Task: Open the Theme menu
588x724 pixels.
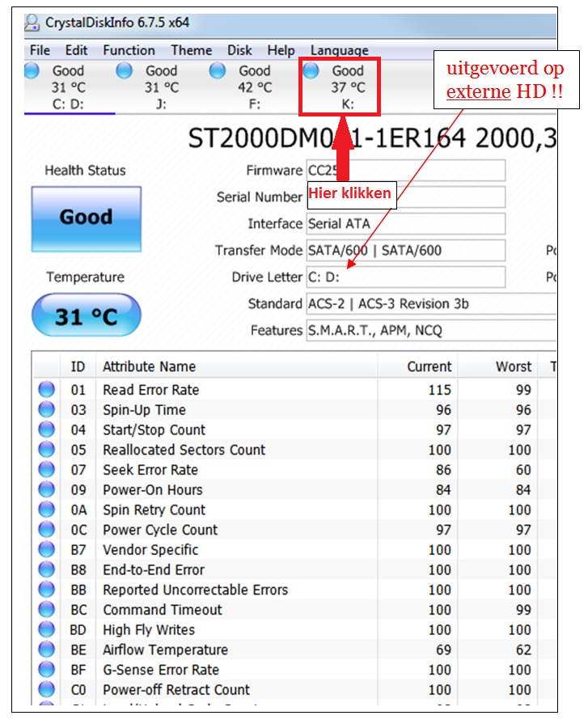Action: (x=192, y=50)
